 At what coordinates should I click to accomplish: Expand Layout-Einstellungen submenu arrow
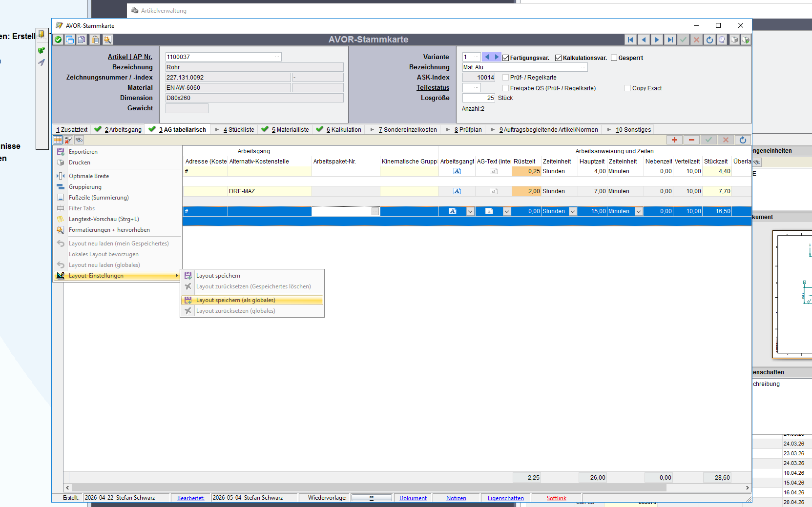(176, 276)
